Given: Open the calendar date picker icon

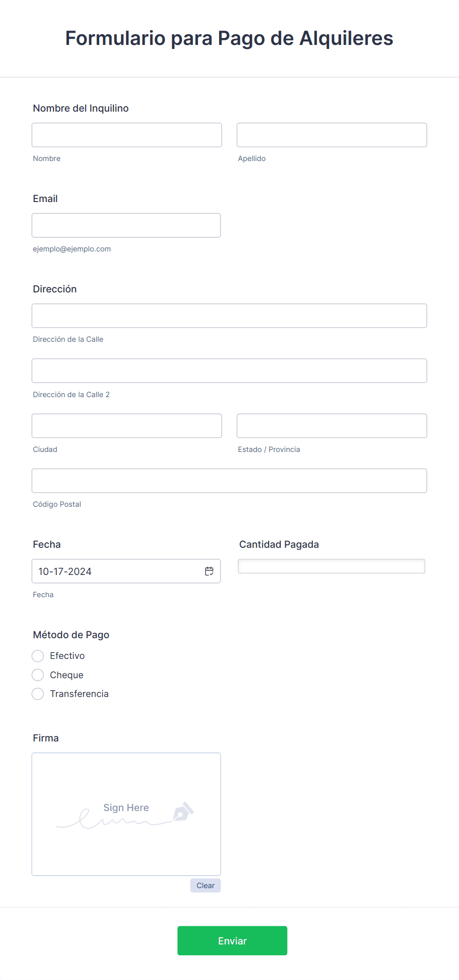Looking at the screenshot, I should click(x=209, y=571).
